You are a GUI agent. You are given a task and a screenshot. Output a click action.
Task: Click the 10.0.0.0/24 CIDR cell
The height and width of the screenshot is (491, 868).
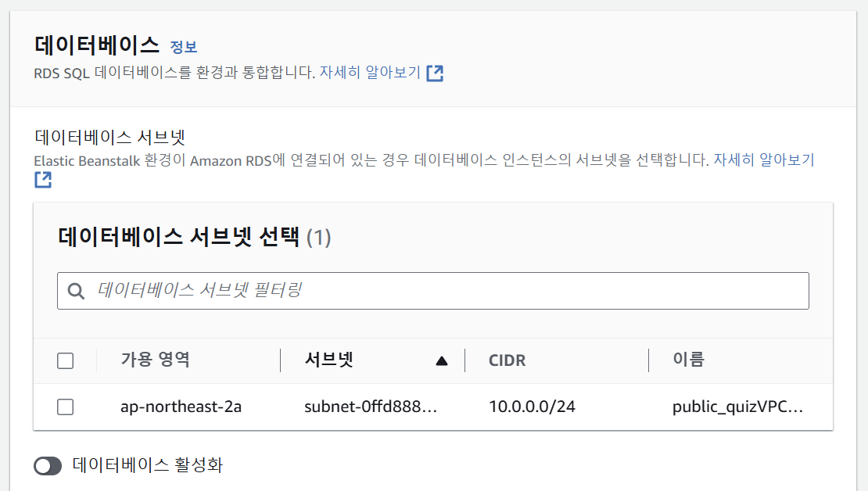[532, 407]
